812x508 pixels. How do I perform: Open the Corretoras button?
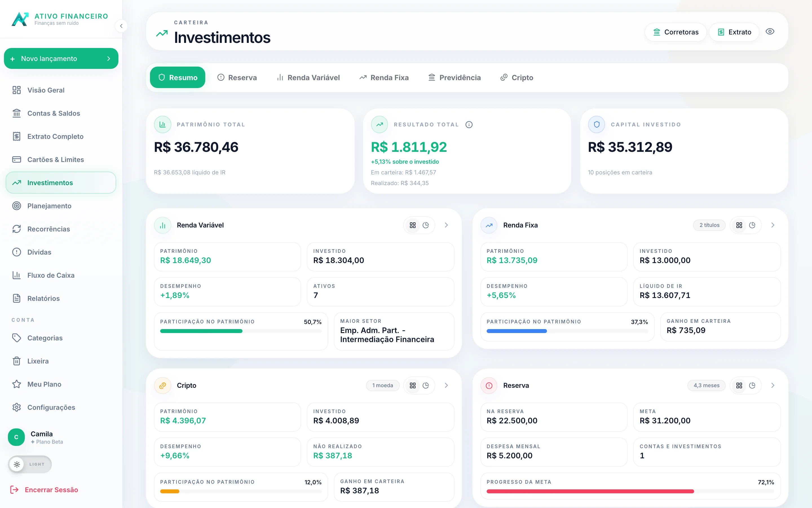point(676,32)
